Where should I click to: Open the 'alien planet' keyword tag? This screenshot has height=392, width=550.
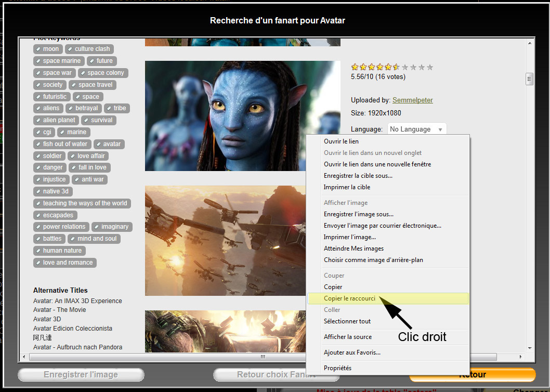coord(56,120)
